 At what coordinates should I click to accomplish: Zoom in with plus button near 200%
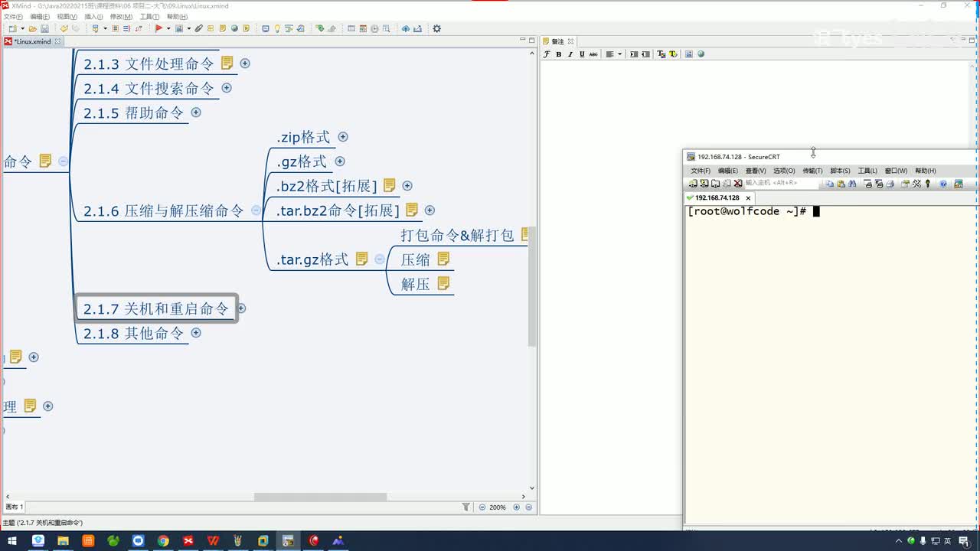point(517,507)
